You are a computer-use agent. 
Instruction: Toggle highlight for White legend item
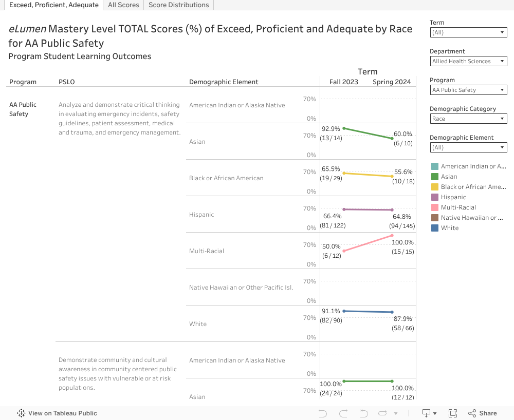449,228
